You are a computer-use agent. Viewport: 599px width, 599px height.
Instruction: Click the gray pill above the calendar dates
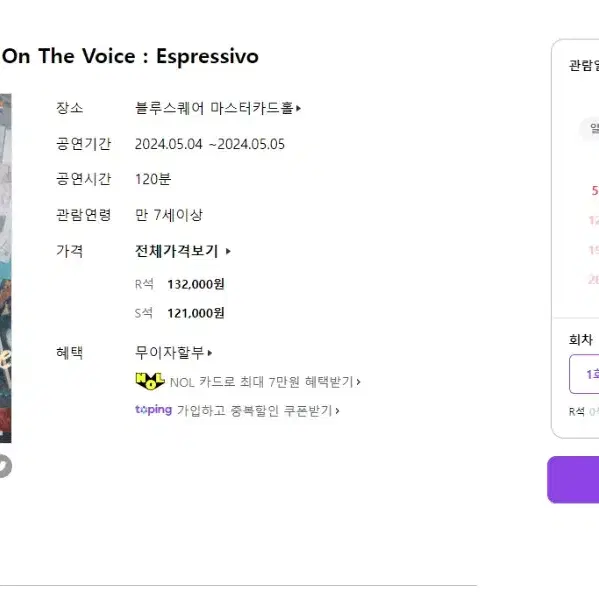(x=589, y=129)
